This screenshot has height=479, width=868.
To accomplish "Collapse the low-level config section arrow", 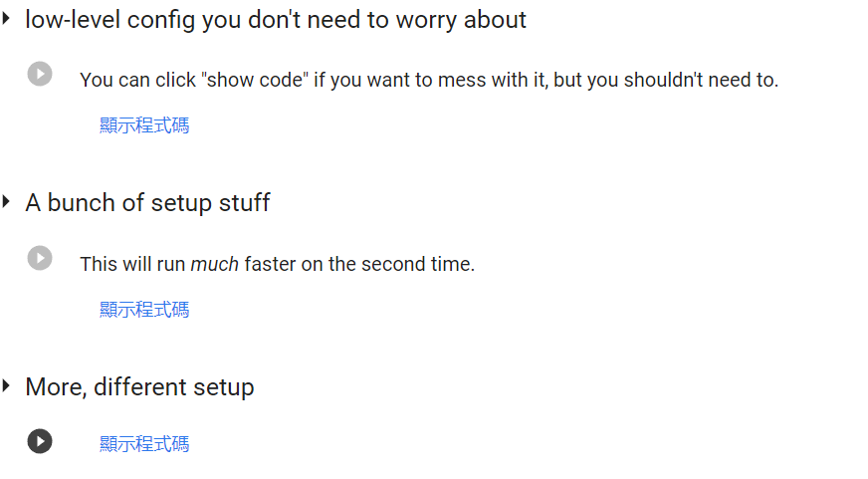I will (6, 18).
